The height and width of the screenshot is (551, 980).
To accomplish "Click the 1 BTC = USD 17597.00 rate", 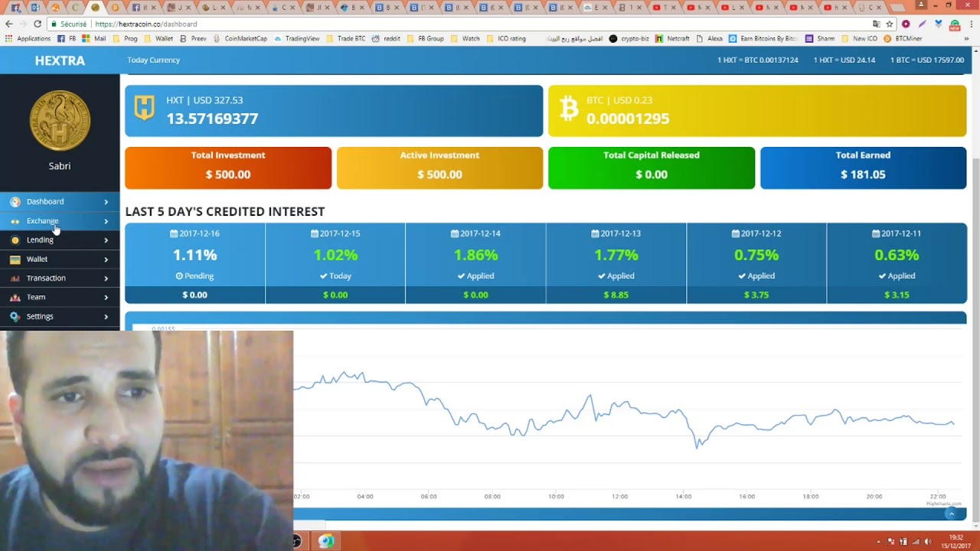I will [927, 60].
